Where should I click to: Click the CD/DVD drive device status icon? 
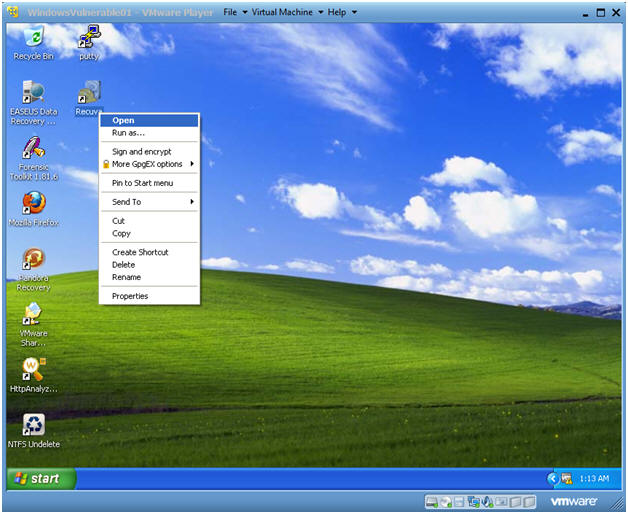(446, 502)
